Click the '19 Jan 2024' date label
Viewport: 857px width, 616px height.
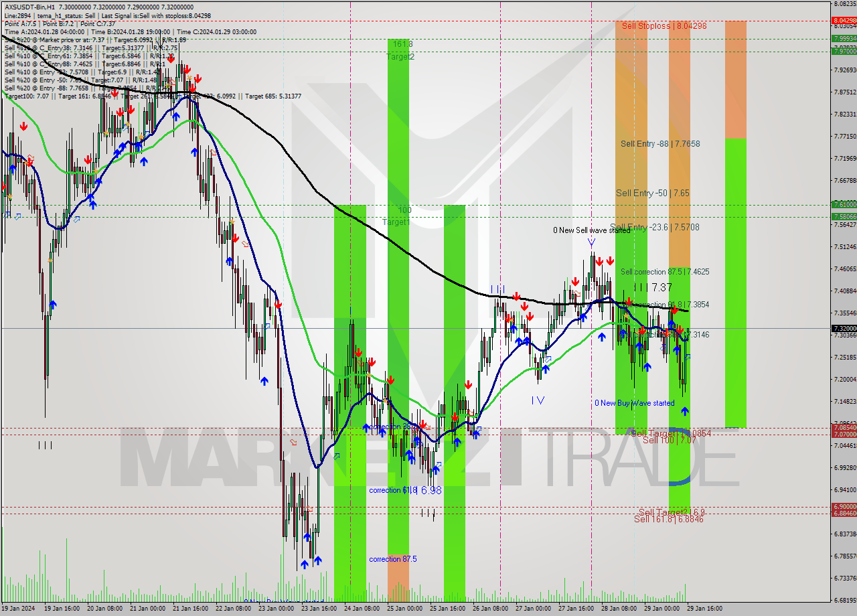coord(18,609)
